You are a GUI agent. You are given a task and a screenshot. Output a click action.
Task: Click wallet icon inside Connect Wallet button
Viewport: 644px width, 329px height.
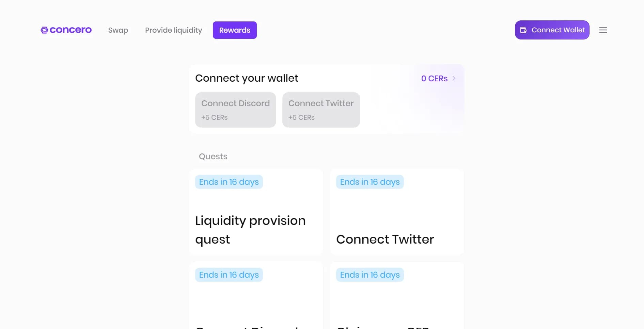click(523, 30)
